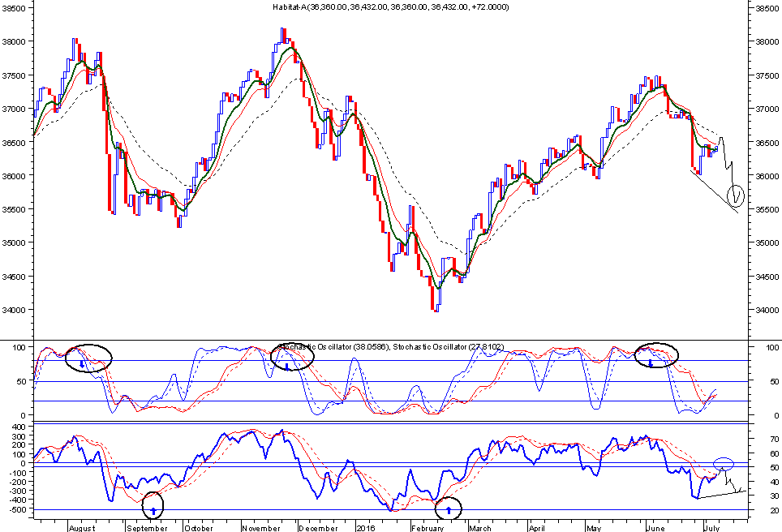The image size is (782, 532).
Task: Click -400 on the bottom indicator scale
Action: click(17, 500)
